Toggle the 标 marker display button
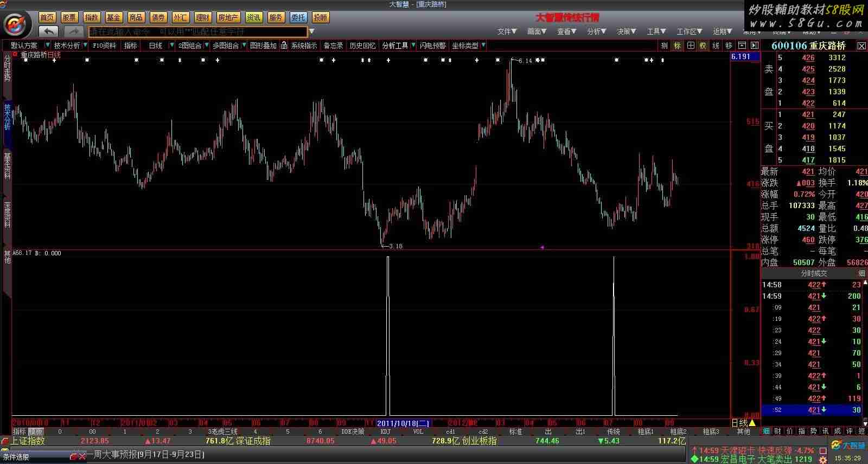This screenshot has height=464, width=868. coord(678,46)
